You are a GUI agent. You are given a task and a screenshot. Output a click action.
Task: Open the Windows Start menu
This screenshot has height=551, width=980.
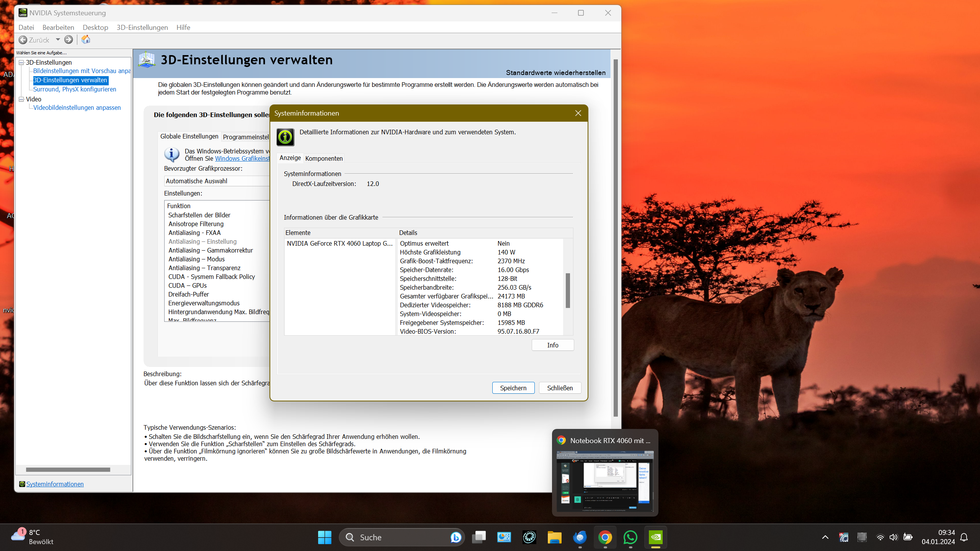click(325, 537)
